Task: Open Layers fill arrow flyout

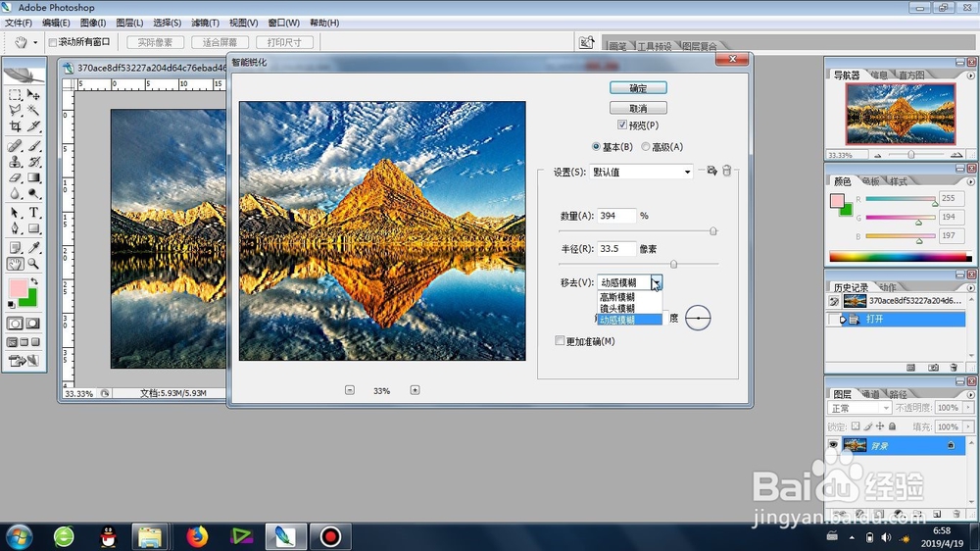Action: pos(969,426)
